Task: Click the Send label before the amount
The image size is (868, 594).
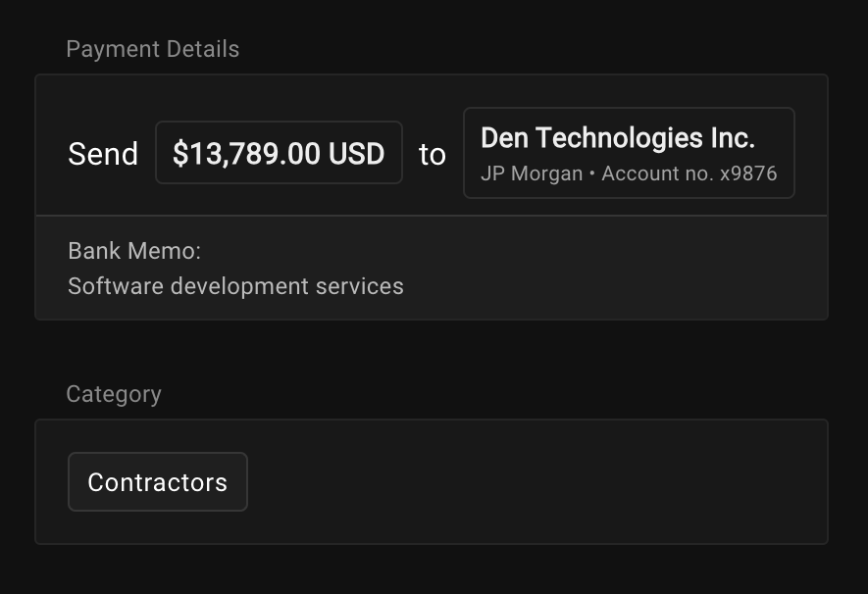Action: pyautogui.click(x=103, y=154)
